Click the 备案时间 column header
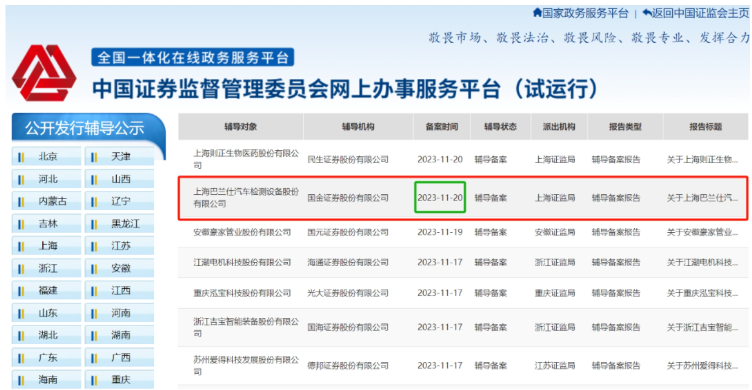This screenshot has height=390, width=752. pos(442,127)
